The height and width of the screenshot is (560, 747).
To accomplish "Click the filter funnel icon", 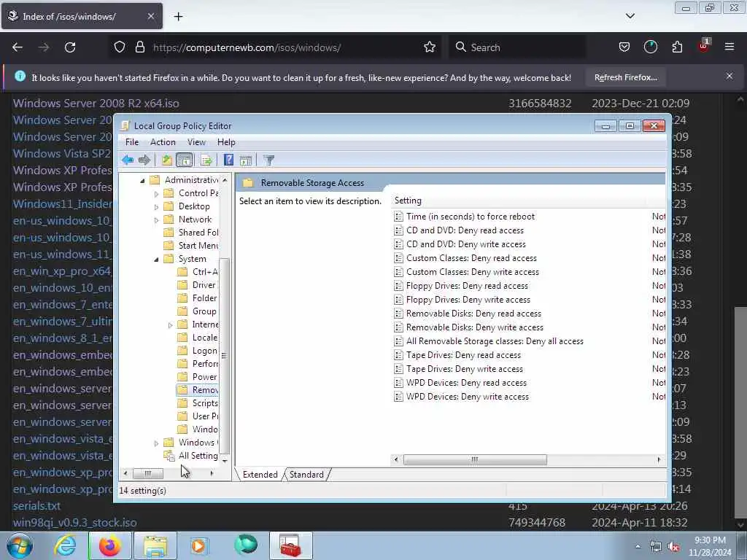I will click(x=269, y=160).
